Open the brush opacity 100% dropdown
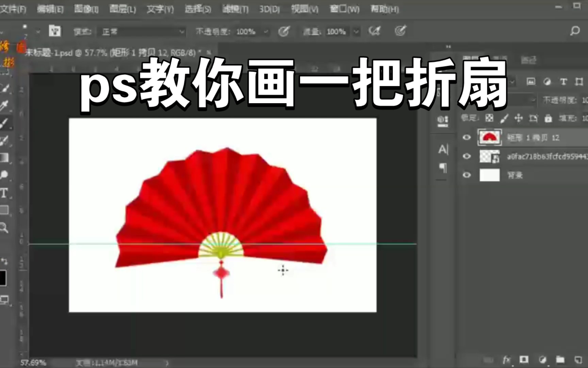Image resolution: width=588 pixels, height=368 pixels. pyautogui.click(x=266, y=32)
